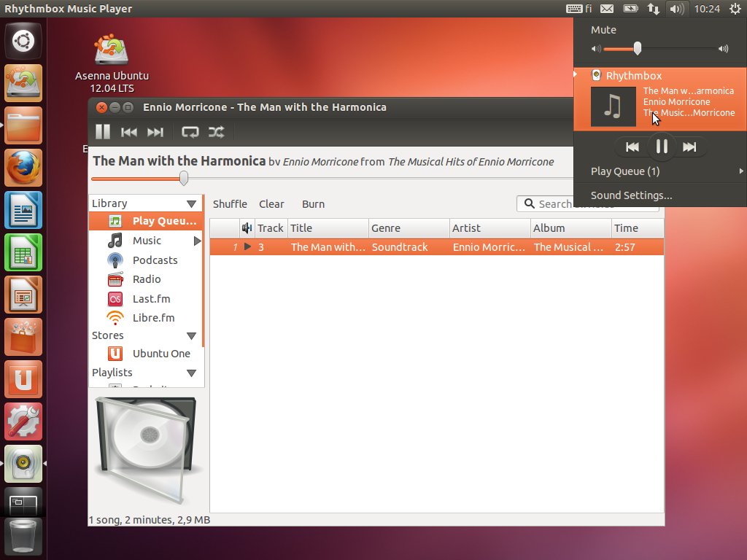Click the low volume speaker icon
The width and height of the screenshot is (747, 560).
click(x=595, y=49)
